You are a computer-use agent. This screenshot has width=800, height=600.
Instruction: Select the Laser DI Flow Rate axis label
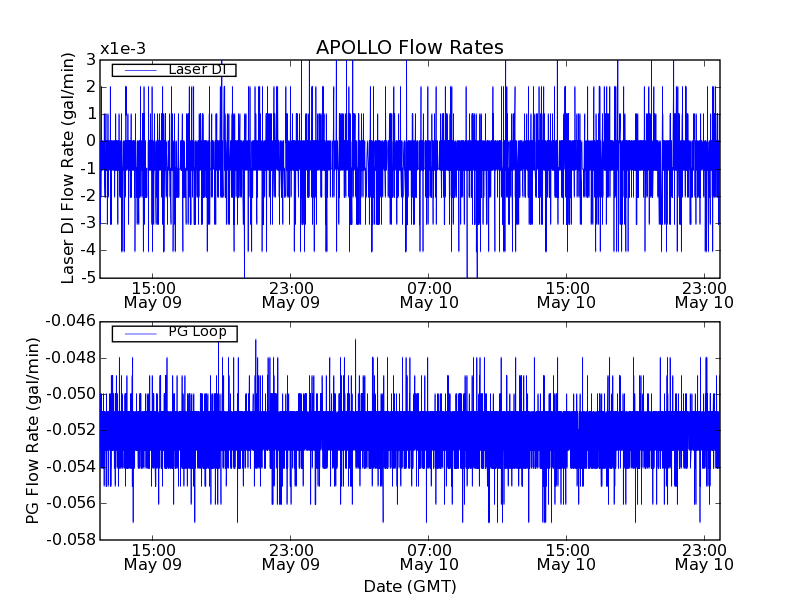click(x=68, y=169)
